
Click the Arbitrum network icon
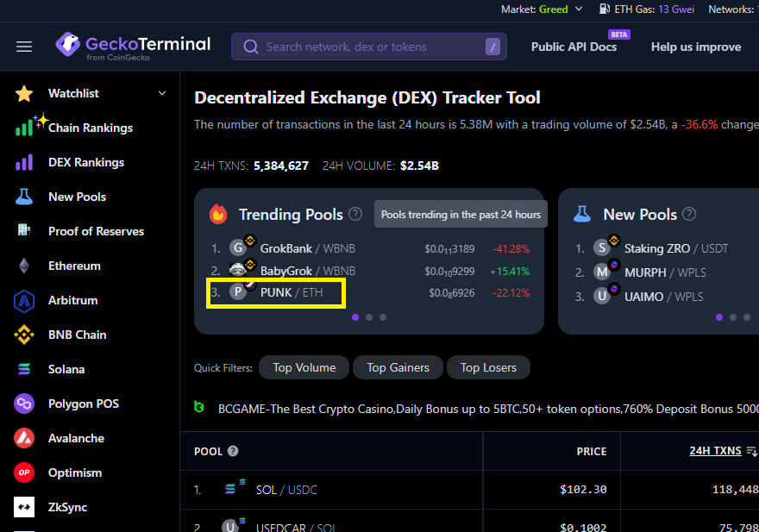tap(24, 300)
